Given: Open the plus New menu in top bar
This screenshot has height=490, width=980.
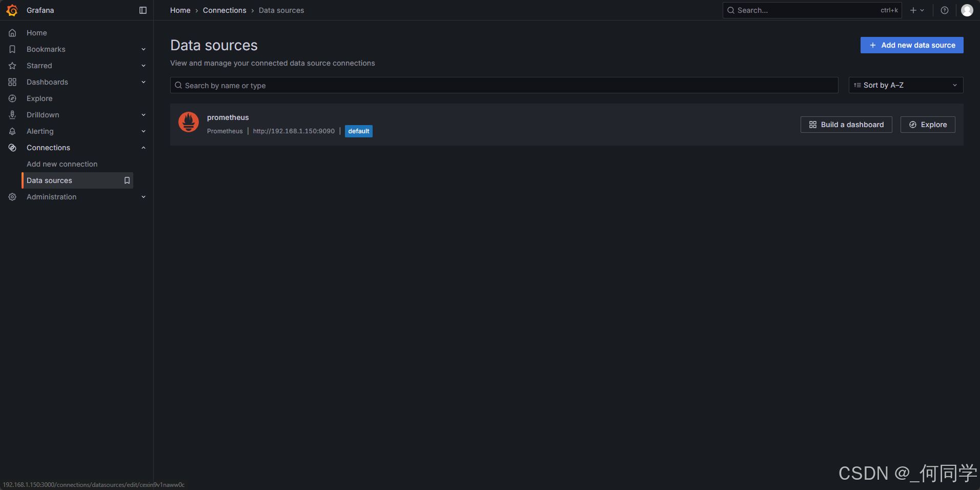Looking at the screenshot, I should point(917,10).
